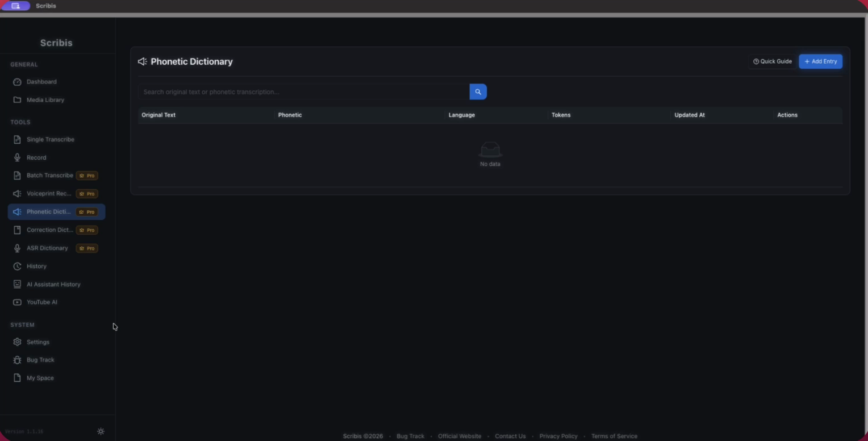Image resolution: width=868 pixels, height=441 pixels.
Task: Open Terms of Service footer link
Action: point(614,436)
